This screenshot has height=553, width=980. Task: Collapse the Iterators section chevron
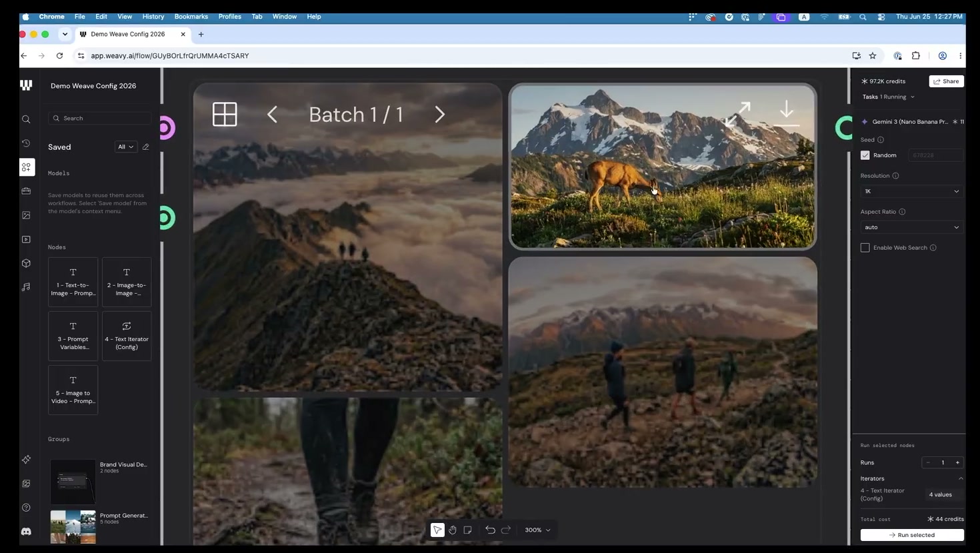point(961,478)
